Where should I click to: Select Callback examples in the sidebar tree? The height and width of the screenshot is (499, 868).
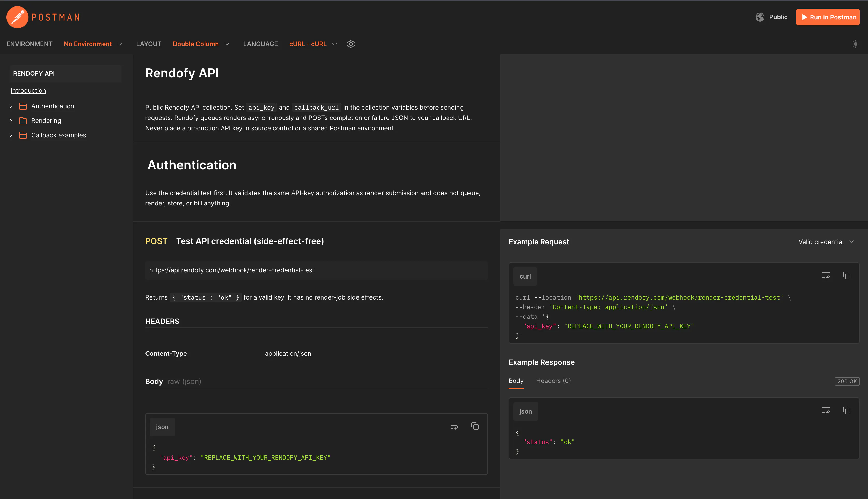tap(59, 136)
